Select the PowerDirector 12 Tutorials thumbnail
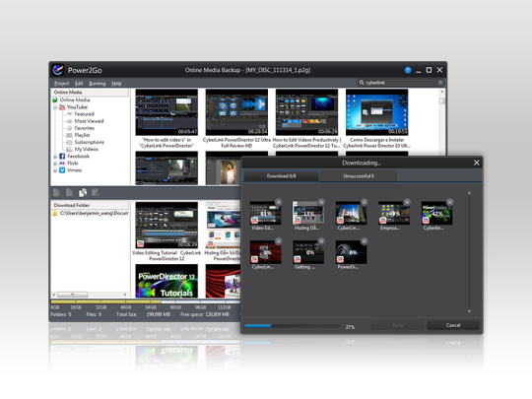 point(166,281)
